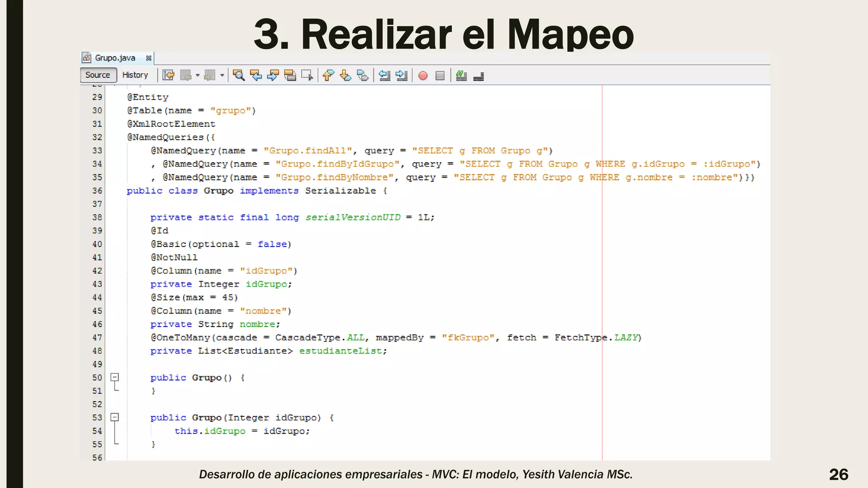
Task: Click the Uncomment lines icon
Action: click(479, 76)
